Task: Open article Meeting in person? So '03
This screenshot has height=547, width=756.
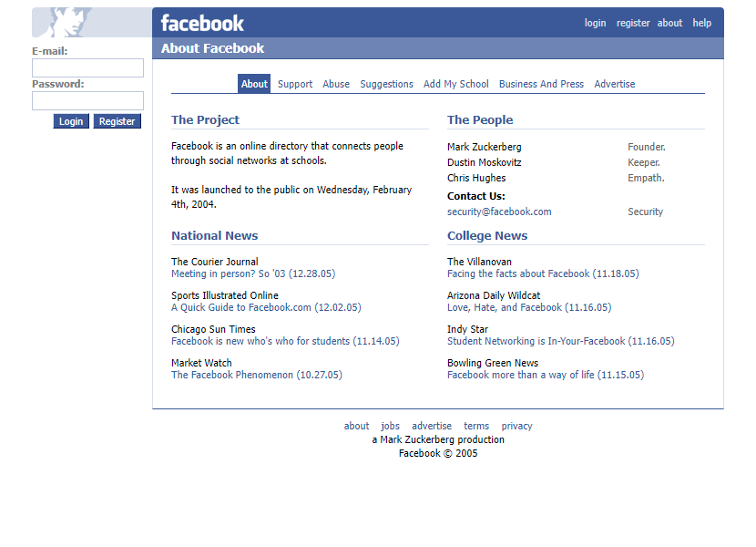Action: pyautogui.click(x=253, y=273)
